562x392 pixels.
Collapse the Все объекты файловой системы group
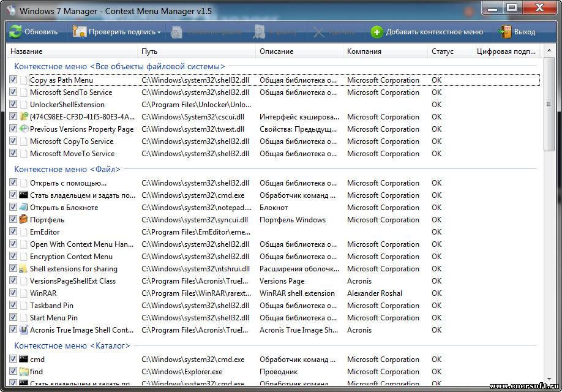point(119,66)
